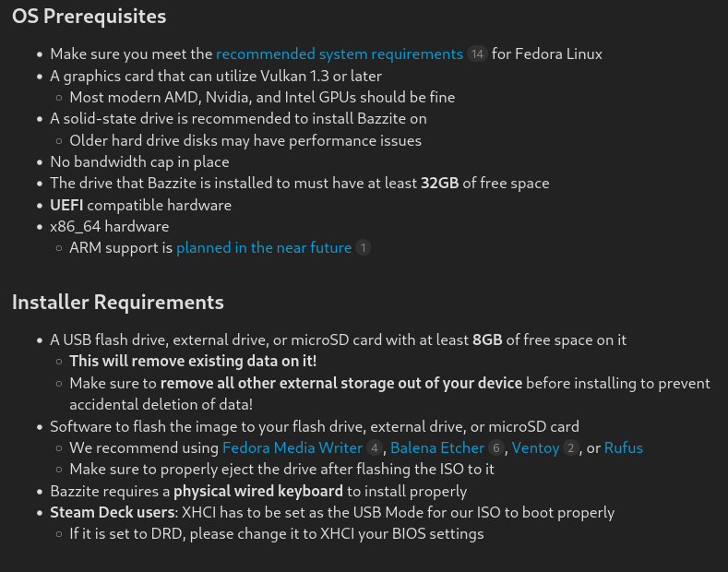This screenshot has height=572, width=728.
Task: Open the planned in the near future link
Action: [x=264, y=247]
